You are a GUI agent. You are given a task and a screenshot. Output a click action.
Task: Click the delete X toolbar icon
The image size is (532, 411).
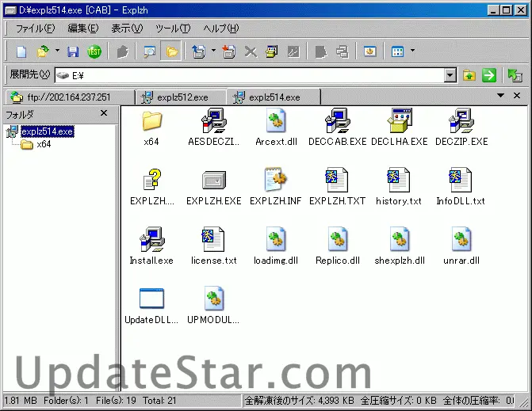click(x=251, y=51)
